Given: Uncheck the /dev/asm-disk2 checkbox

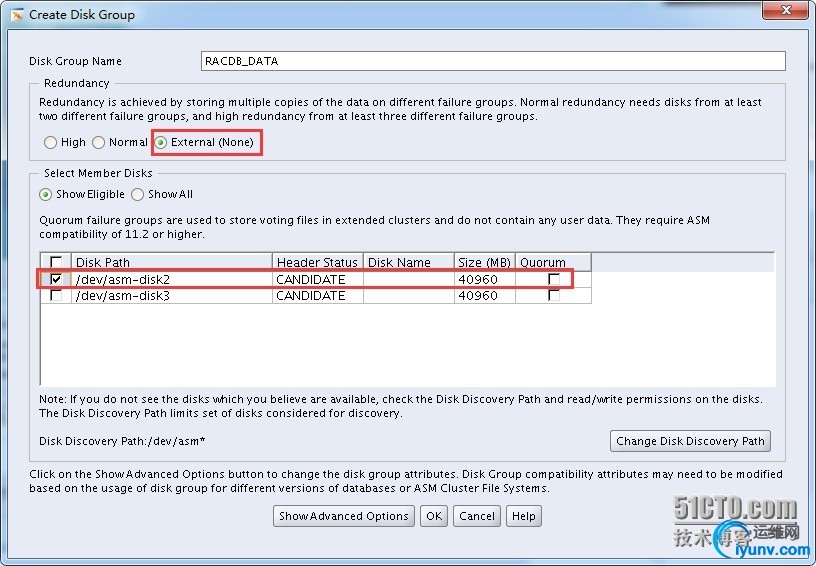Looking at the screenshot, I should pos(56,279).
